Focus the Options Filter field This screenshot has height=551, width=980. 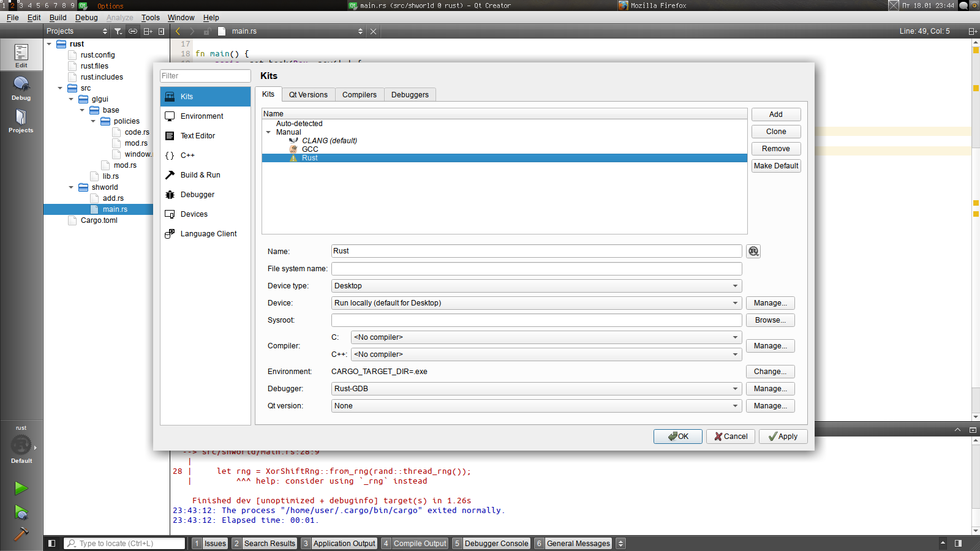(x=205, y=76)
